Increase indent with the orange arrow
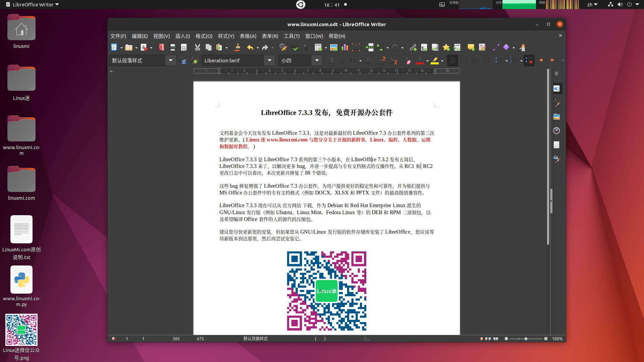This screenshot has width=644, height=362. 543,60
